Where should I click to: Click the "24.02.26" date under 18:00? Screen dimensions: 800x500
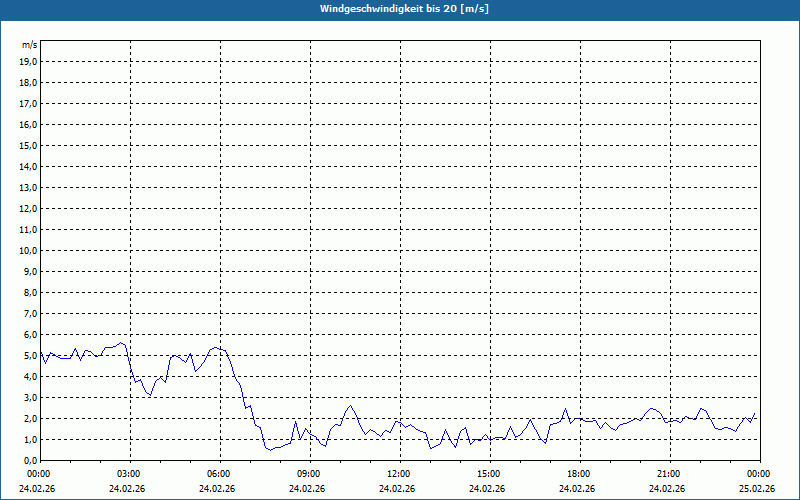coord(577,489)
